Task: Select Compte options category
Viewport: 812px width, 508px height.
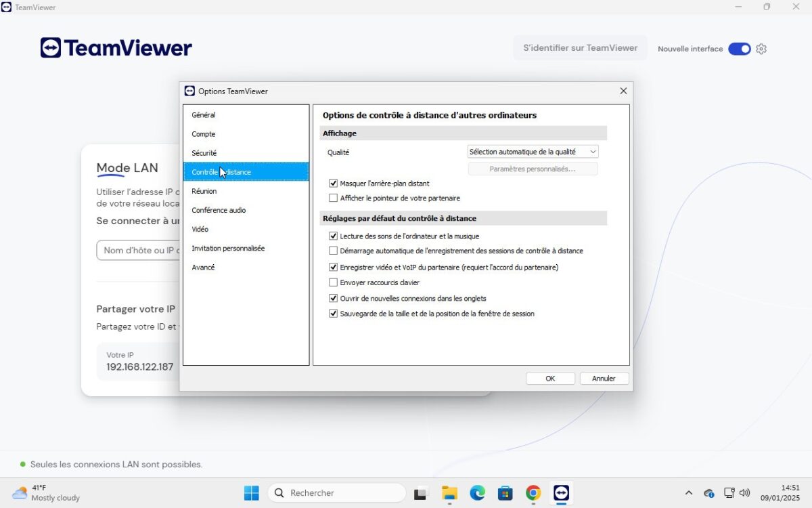Action: (246, 134)
